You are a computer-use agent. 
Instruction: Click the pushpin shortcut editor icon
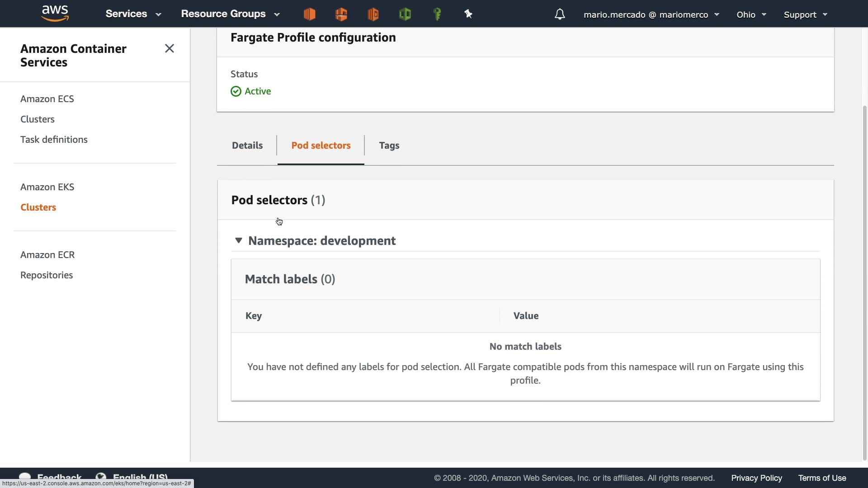[x=468, y=14]
